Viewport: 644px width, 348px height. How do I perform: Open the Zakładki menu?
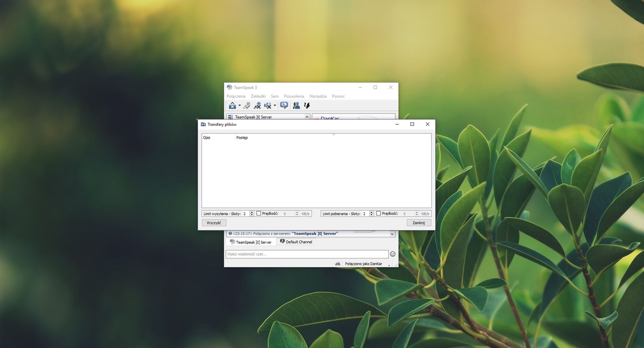coord(258,96)
